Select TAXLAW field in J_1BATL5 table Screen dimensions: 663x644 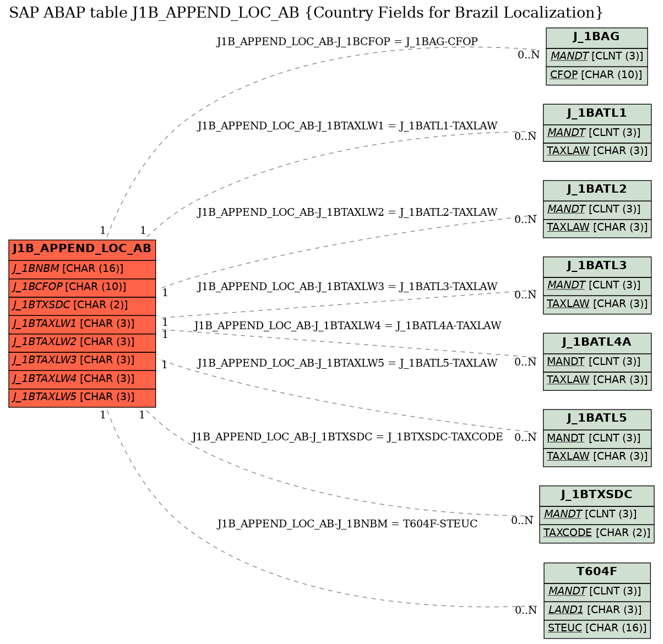(x=597, y=457)
